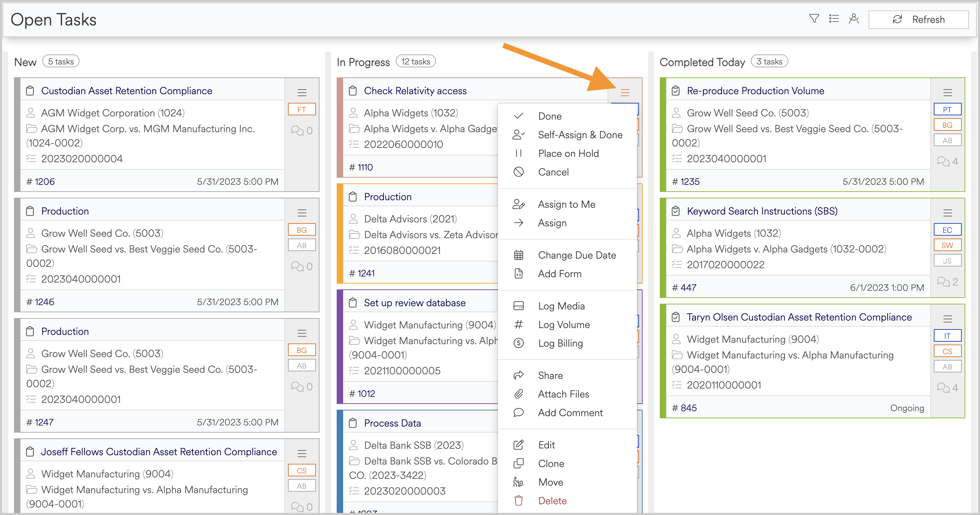Click task number # 1110
This screenshot has width=980, height=515.
[361, 167]
